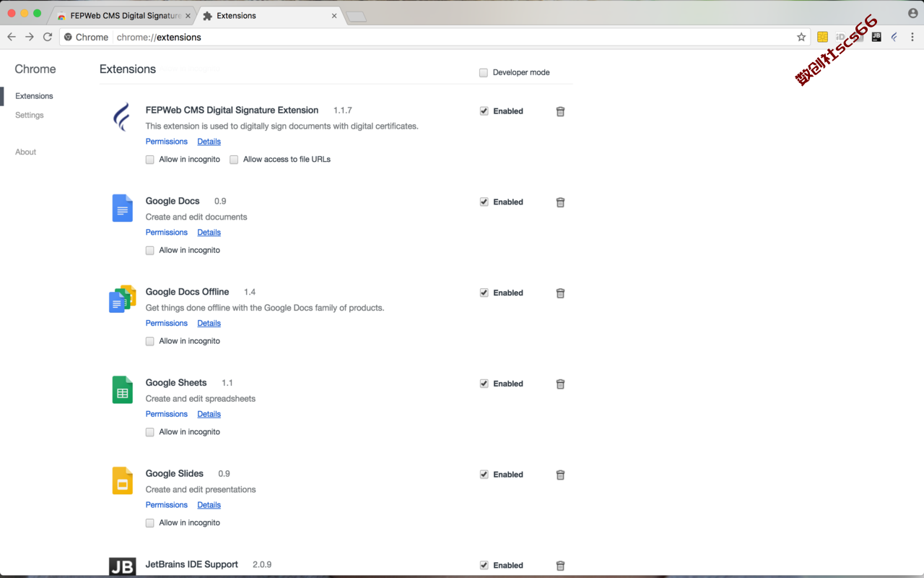Click the JetBrains IDE Support title text
Image resolution: width=924 pixels, height=578 pixels.
click(192, 564)
